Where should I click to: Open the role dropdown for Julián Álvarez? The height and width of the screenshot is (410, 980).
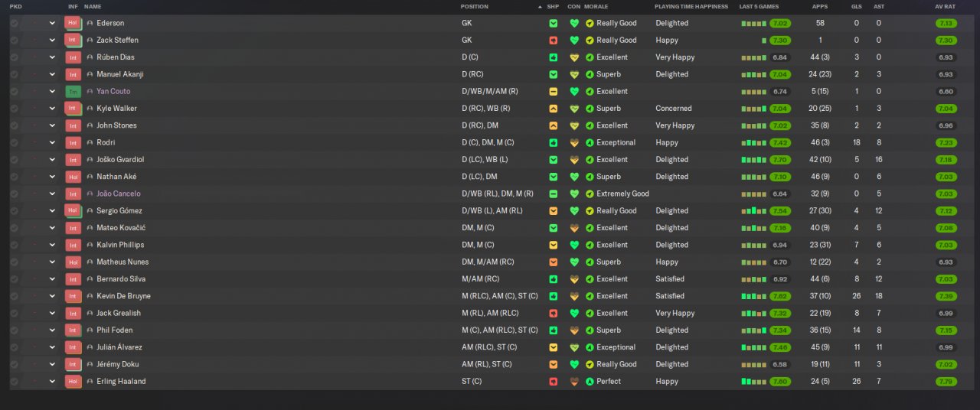(x=52, y=347)
